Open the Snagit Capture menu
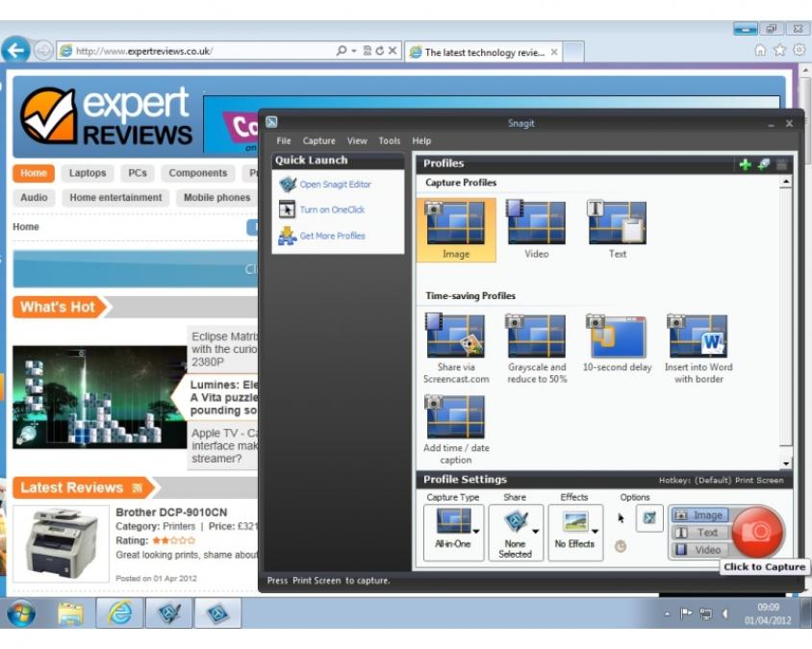 (x=319, y=140)
